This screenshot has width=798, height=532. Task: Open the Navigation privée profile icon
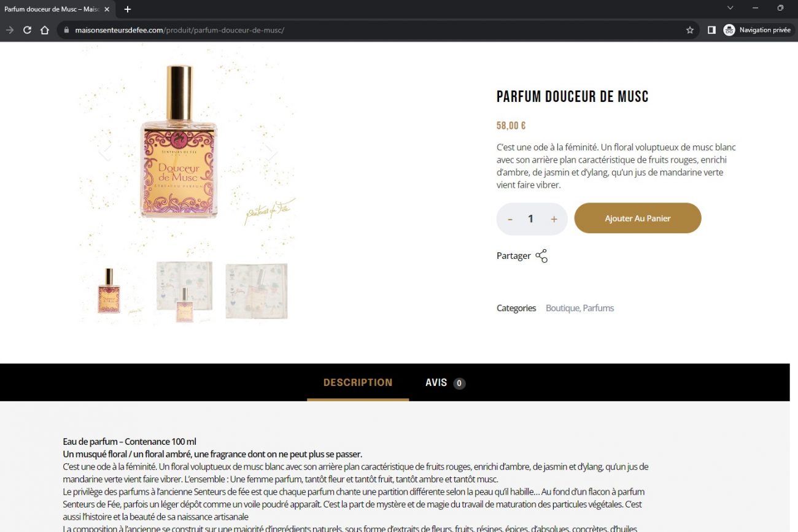(x=729, y=30)
